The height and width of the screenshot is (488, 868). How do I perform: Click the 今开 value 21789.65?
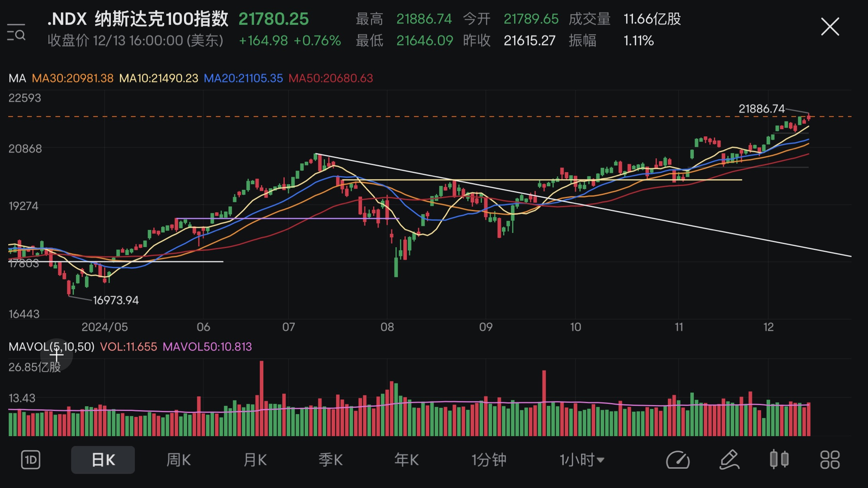tap(531, 19)
